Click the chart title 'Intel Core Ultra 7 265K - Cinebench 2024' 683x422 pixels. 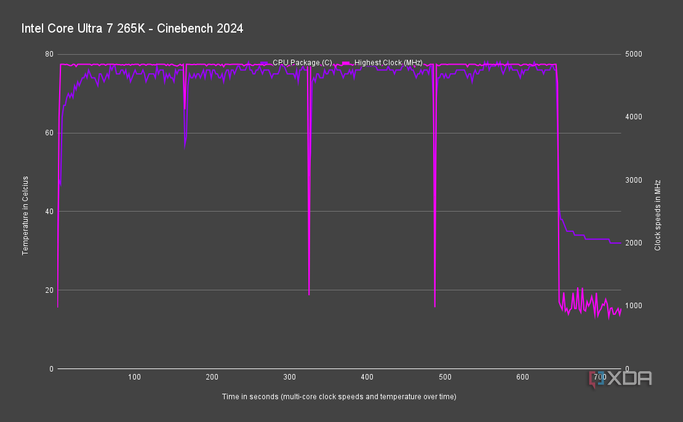tap(132, 29)
